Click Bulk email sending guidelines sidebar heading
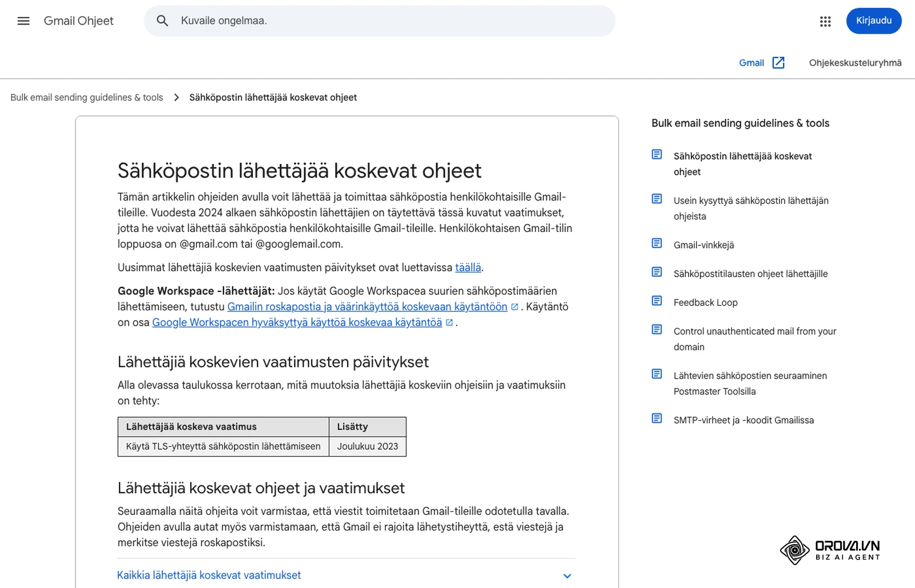The height and width of the screenshot is (588, 915). click(740, 123)
